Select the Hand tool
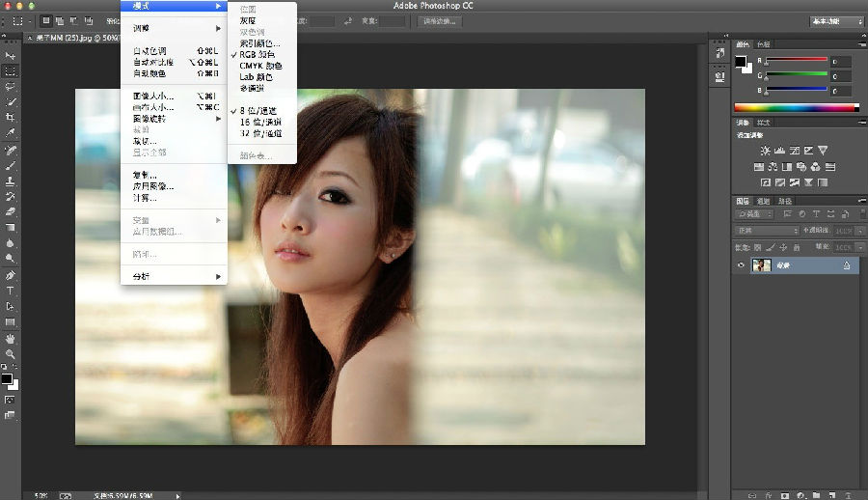 tap(11, 339)
